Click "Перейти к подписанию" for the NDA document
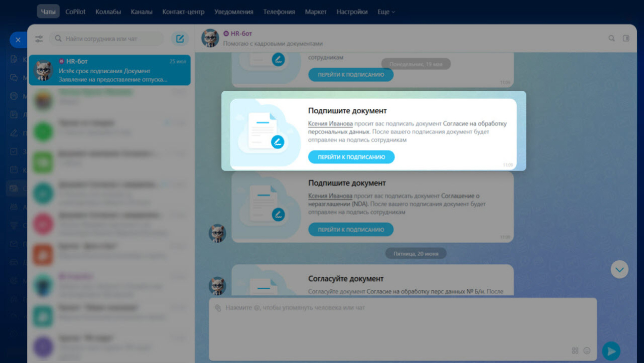Image resolution: width=644 pixels, height=363 pixels. (351, 230)
